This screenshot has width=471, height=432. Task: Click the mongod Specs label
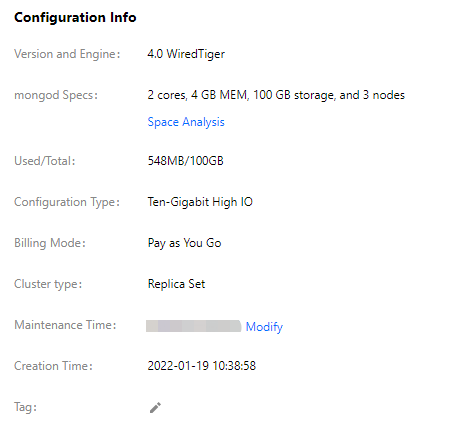click(56, 95)
